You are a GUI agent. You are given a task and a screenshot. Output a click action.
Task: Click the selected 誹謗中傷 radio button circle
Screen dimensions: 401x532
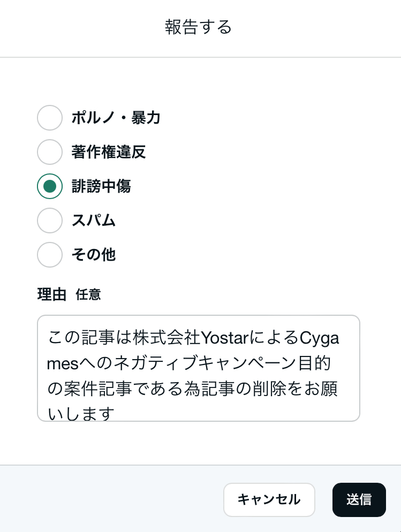click(50, 186)
